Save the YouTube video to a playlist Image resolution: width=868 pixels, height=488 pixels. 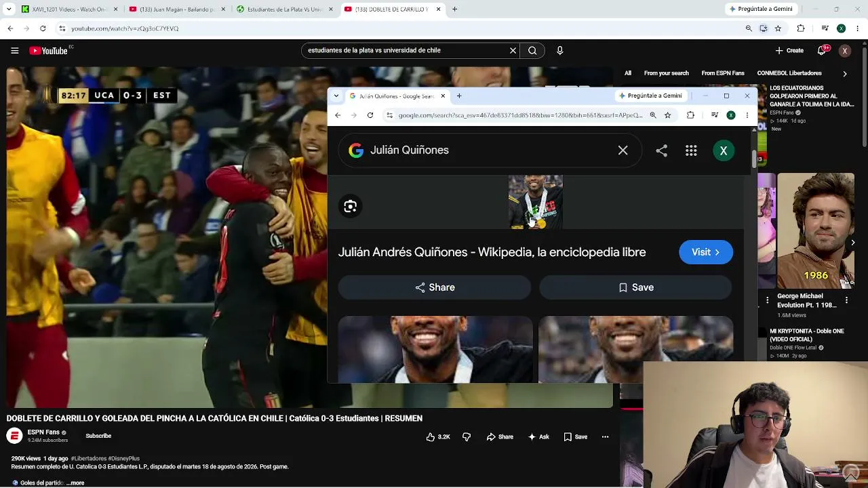[576, 437]
